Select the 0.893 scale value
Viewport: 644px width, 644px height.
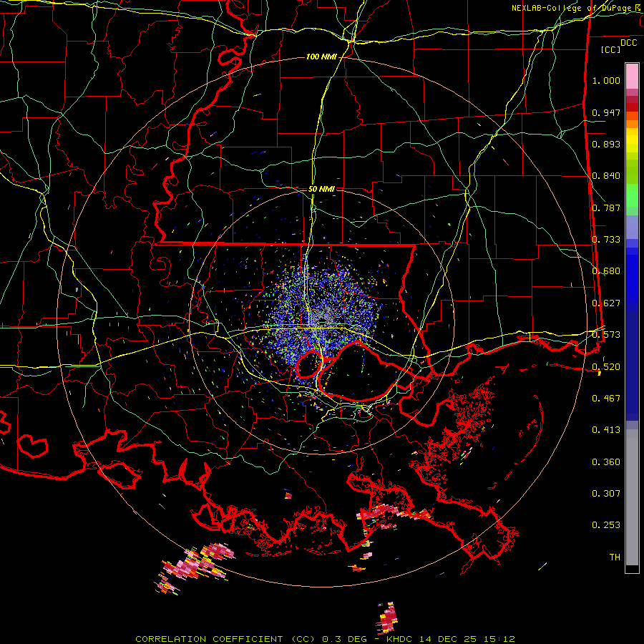[606, 144]
